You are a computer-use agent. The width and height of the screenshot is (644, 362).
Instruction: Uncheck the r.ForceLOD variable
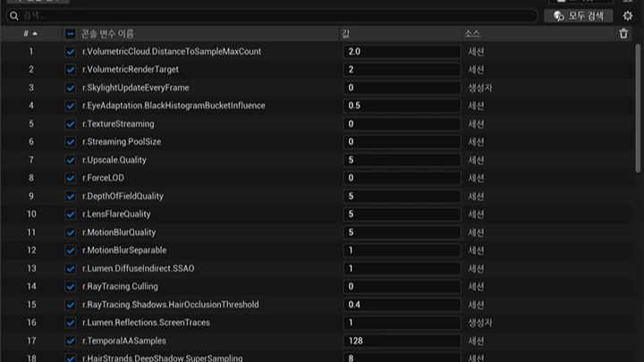click(71, 178)
